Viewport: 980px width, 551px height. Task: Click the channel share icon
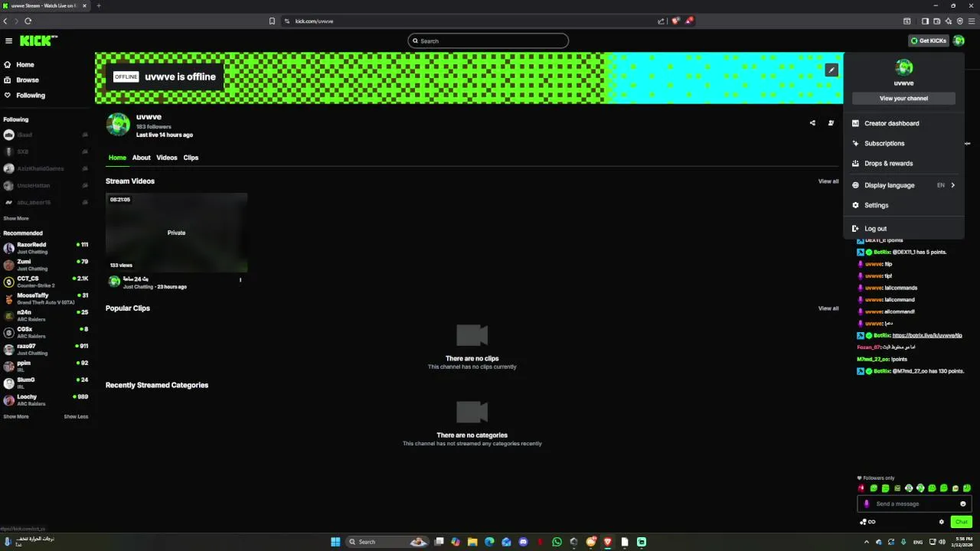click(812, 122)
